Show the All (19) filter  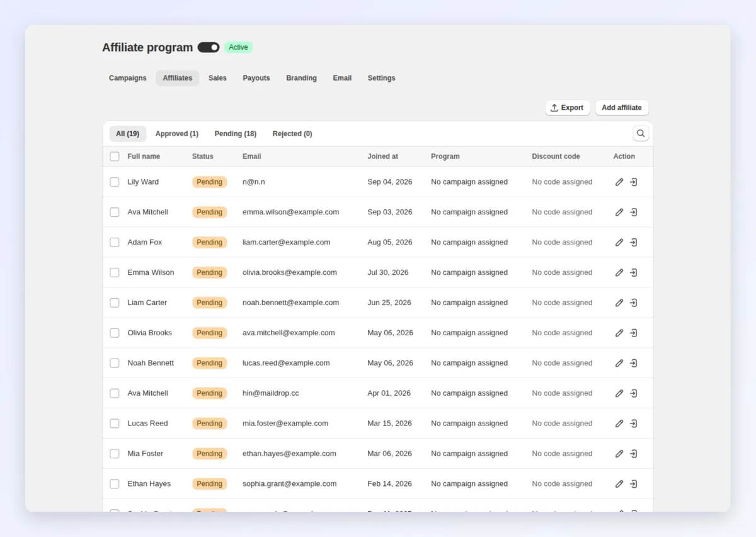click(128, 134)
